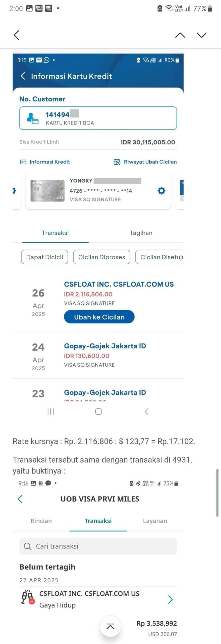Open card settings gear icon
221x644 pixels.
tap(161, 190)
